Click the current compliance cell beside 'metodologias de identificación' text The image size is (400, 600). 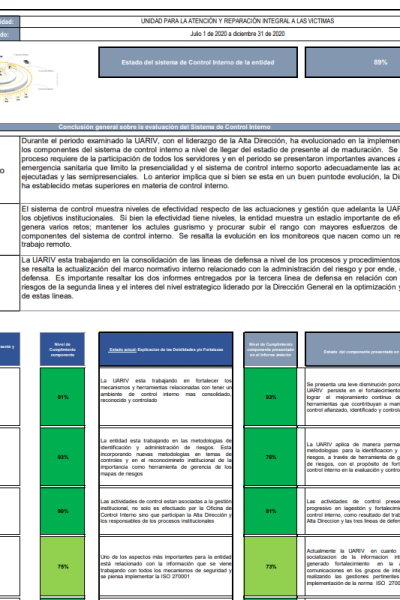point(62,457)
